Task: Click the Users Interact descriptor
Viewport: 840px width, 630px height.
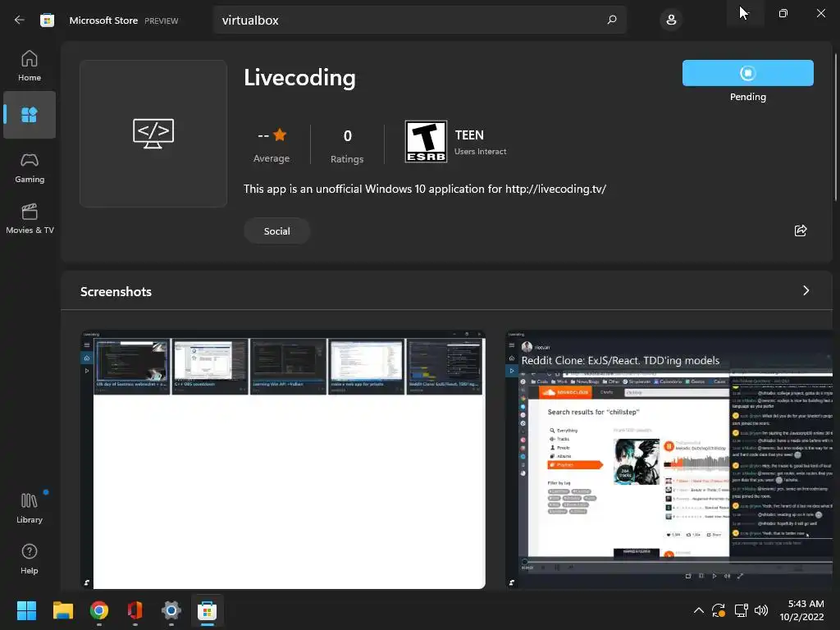Action: click(480, 152)
